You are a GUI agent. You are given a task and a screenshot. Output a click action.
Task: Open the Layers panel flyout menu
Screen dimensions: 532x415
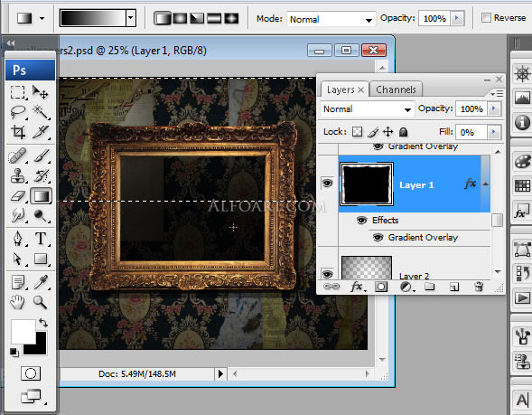click(x=497, y=93)
